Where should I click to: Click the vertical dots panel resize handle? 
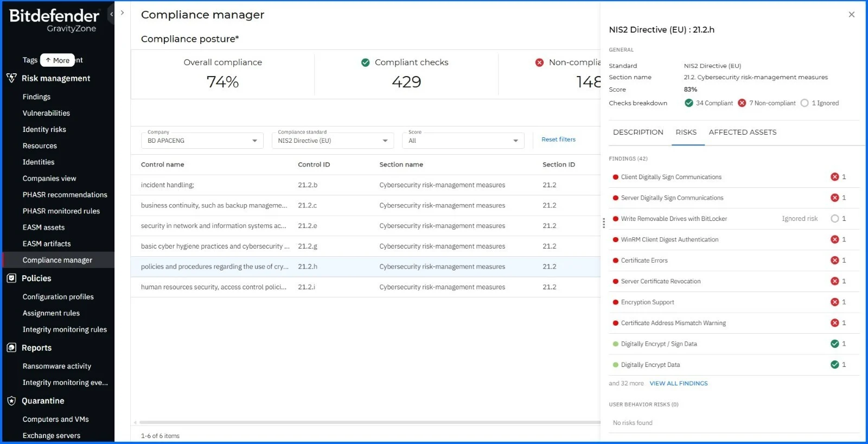click(604, 223)
